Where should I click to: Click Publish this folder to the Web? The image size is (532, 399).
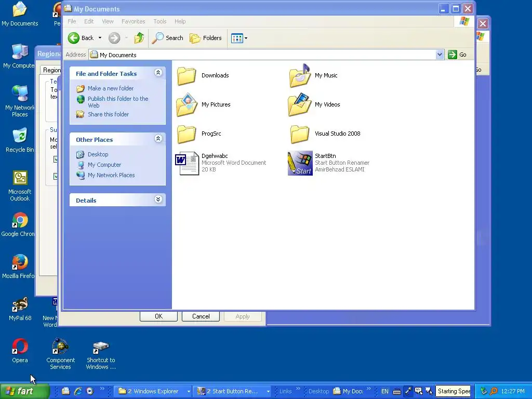tap(118, 102)
